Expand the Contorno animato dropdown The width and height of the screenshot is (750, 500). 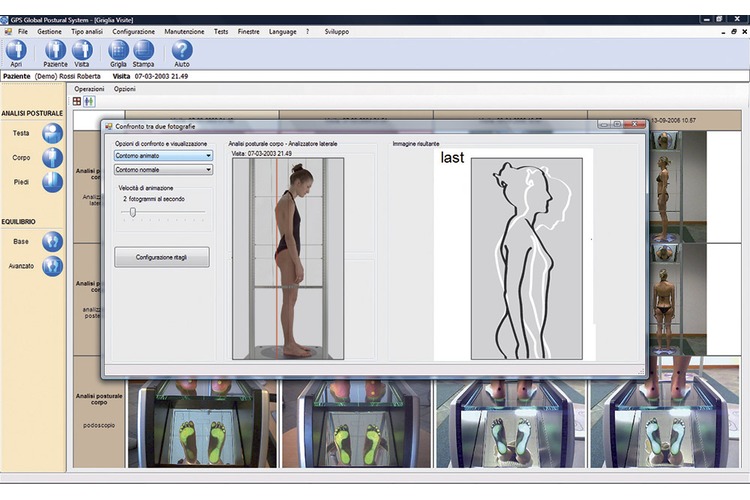coord(163,156)
